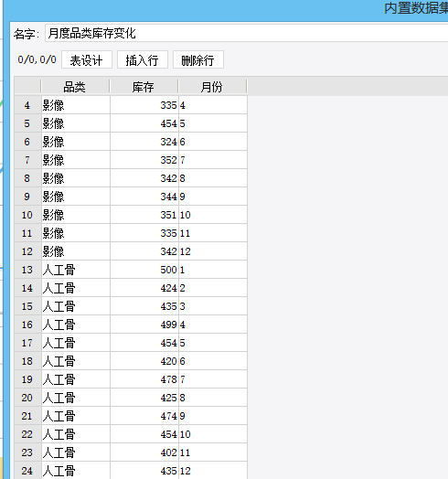Viewport: 448px width, 479px height.
Task: Click 月份 cell 12 in row 12
Action: click(213, 251)
